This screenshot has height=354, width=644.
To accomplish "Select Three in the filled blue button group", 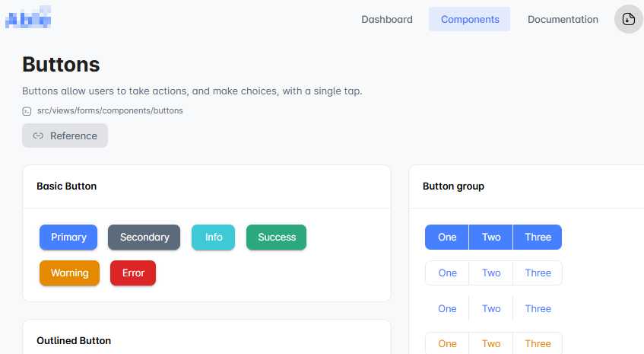I will coord(538,238).
